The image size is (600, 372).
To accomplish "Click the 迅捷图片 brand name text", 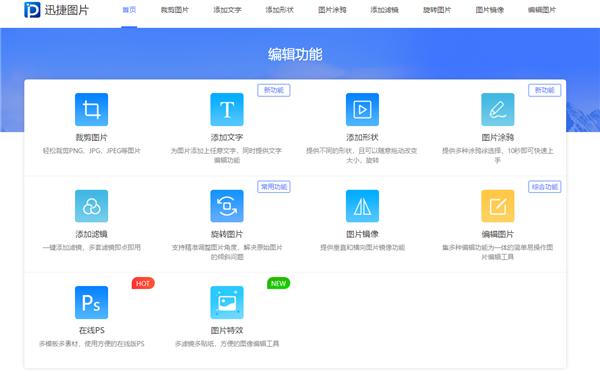I will coord(67,10).
